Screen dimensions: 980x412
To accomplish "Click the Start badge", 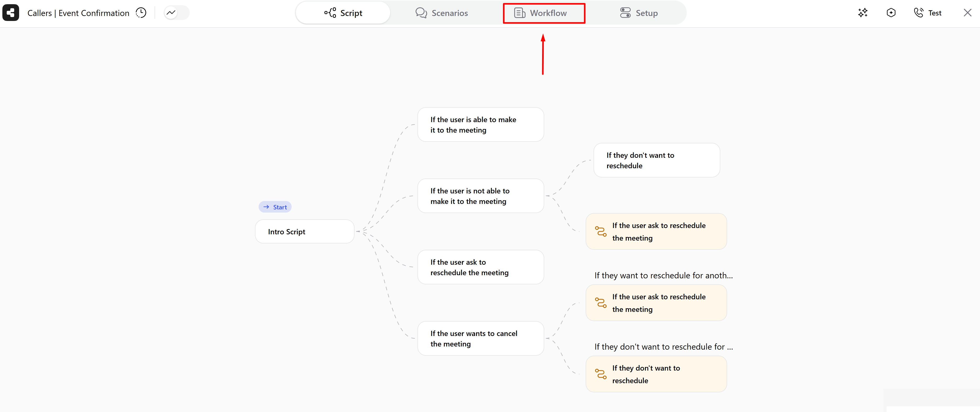I will [275, 207].
